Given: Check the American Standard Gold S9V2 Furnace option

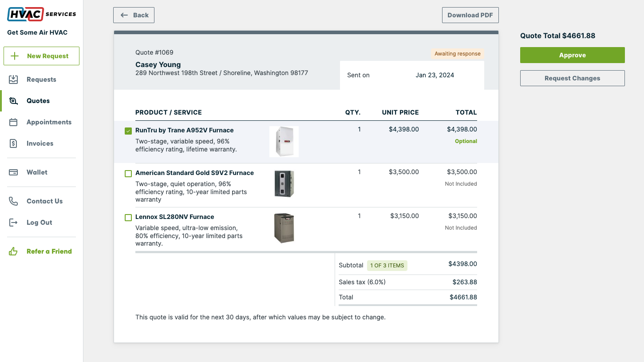Looking at the screenshot, I should (128, 174).
